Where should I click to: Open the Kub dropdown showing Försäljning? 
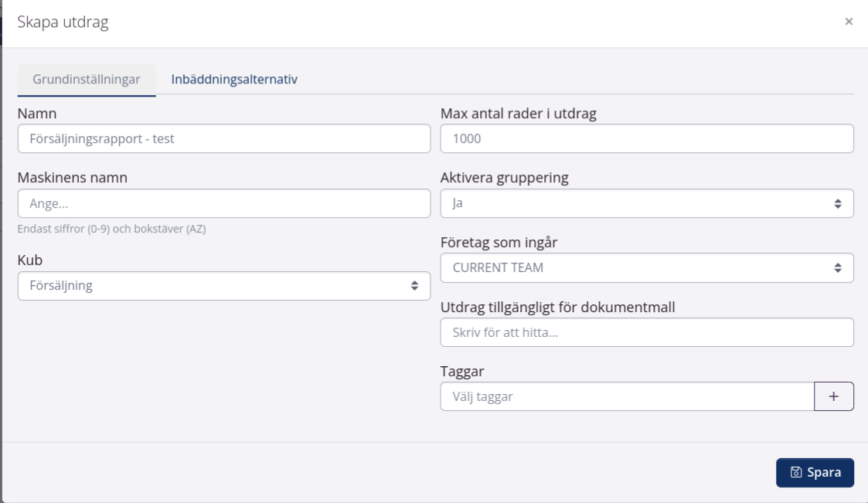tap(216, 286)
